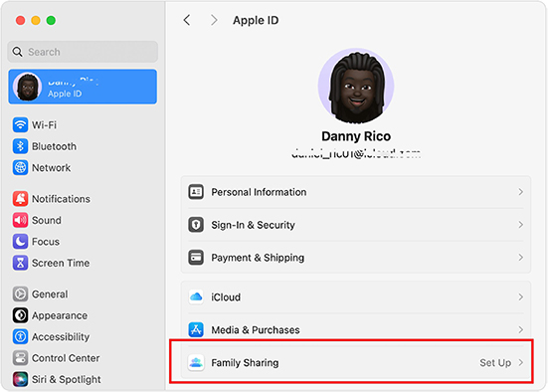Open the Network globe icon
The height and width of the screenshot is (392, 548).
pyautogui.click(x=20, y=167)
